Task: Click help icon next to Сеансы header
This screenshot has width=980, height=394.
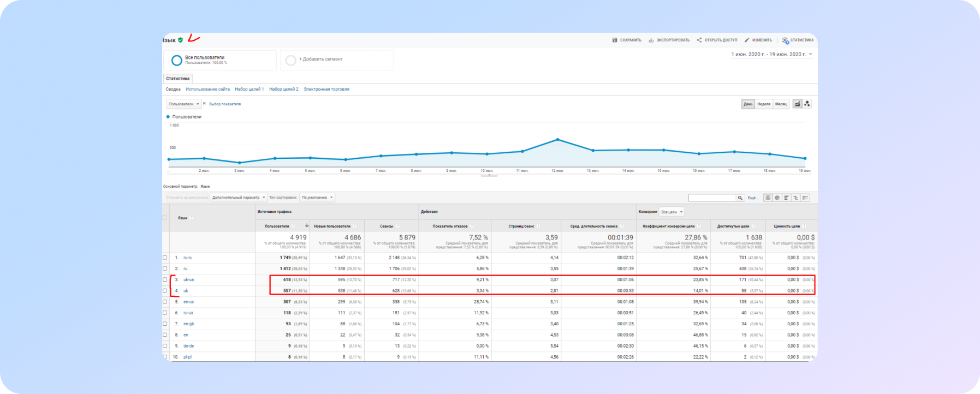Action: [x=397, y=226]
